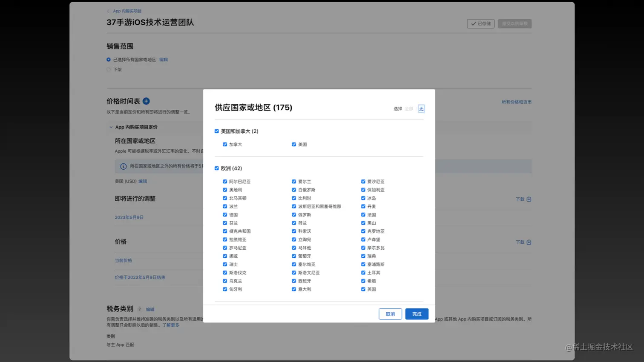
Task: Toggle the 英国 checkbox
Action: coord(363,289)
